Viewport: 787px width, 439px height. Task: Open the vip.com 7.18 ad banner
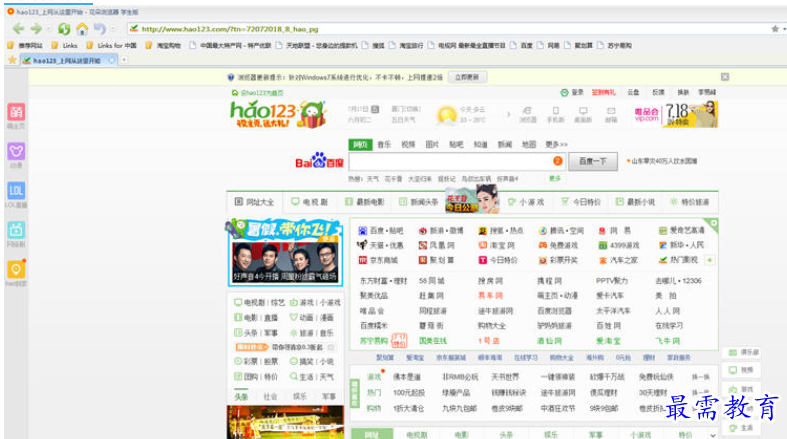676,114
